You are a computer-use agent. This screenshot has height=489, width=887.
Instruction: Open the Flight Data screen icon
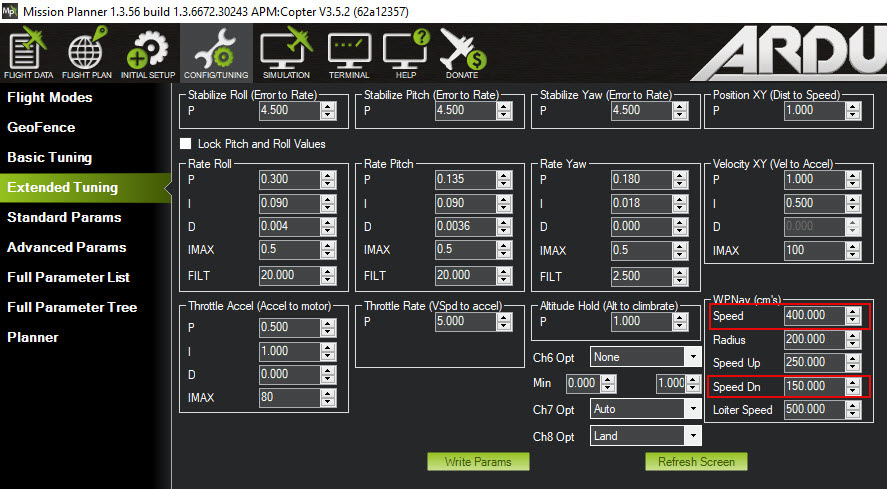click(29, 52)
